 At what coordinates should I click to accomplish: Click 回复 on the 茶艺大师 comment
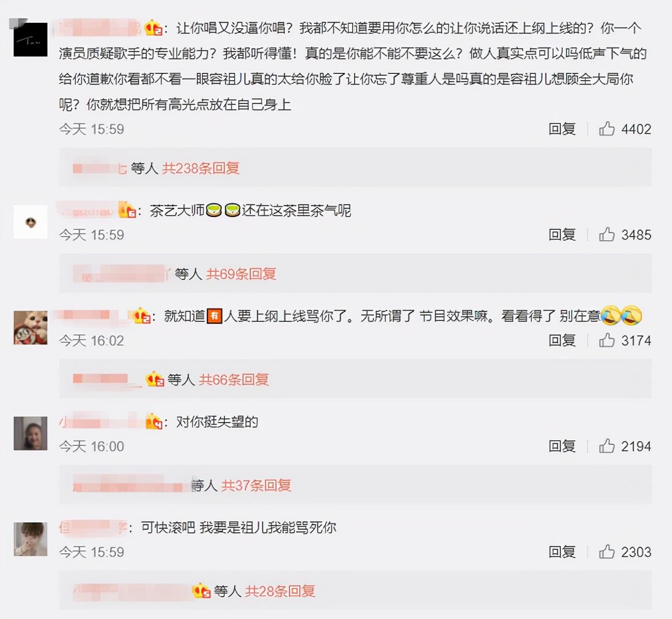pos(562,235)
